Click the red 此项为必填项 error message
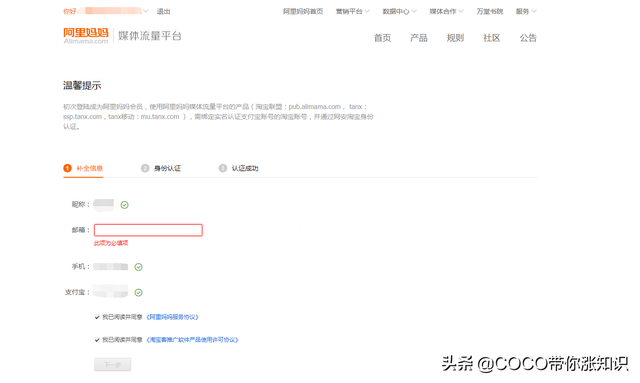 tap(111, 243)
